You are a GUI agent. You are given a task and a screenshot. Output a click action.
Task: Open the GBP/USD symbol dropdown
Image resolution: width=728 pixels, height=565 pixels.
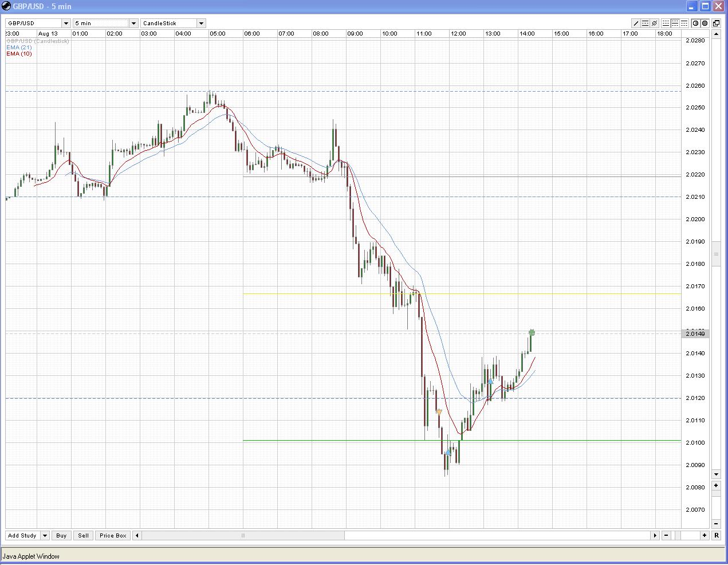[x=66, y=23]
